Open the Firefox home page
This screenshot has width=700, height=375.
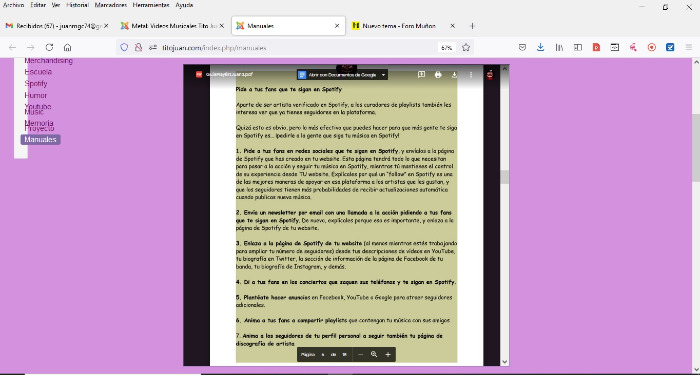[67, 47]
